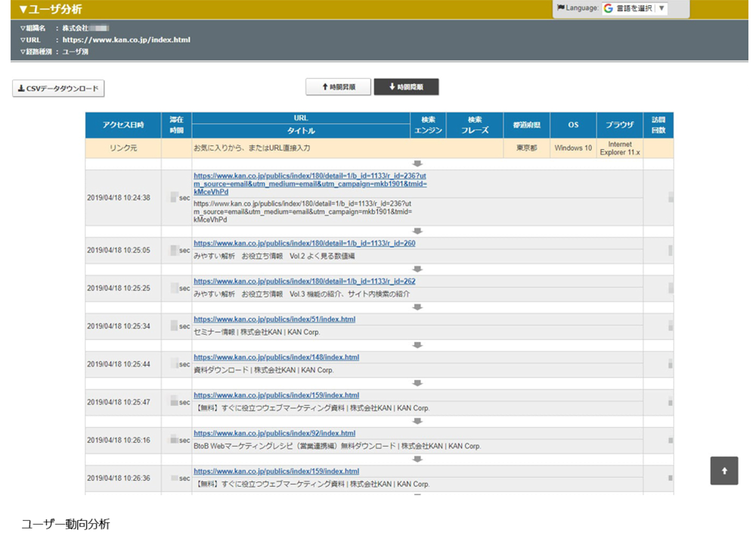Click the flag icon beside Language
This screenshot has width=756, height=539.
click(x=561, y=8)
